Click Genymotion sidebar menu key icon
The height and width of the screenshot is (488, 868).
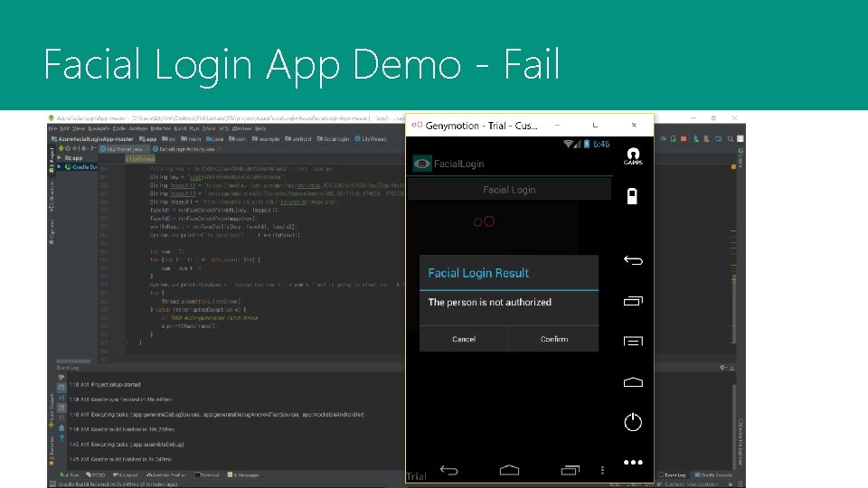(x=633, y=342)
